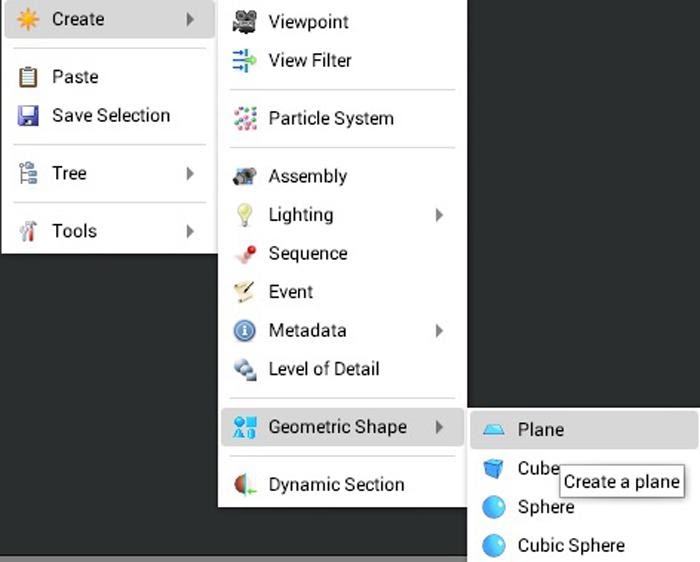Click the Event scroll icon
Viewport: 700px width, 562px height.
click(x=244, y=292)
